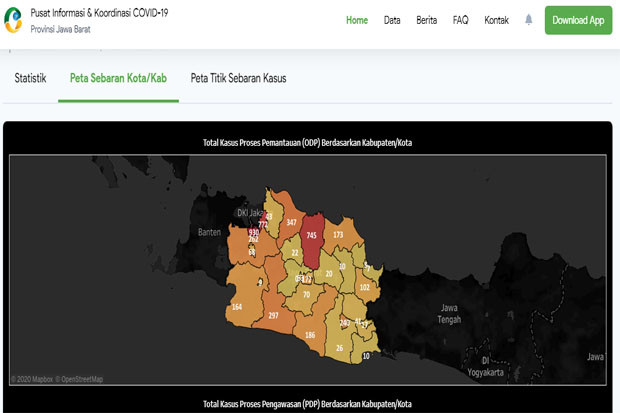Open the notification bell icon

pos(529,20)
